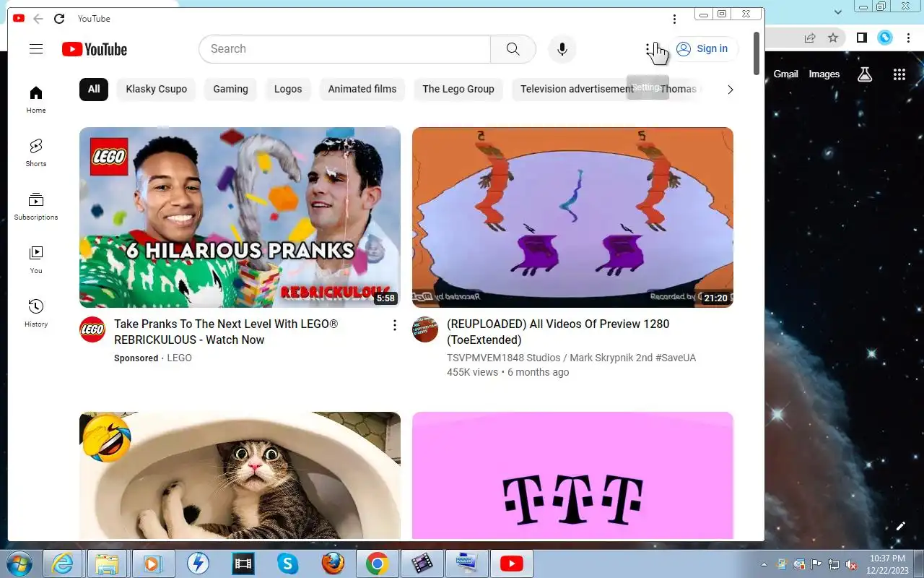Click the search magnifier button
Screen dimensions: 924x578
click(x=513, y=49)
